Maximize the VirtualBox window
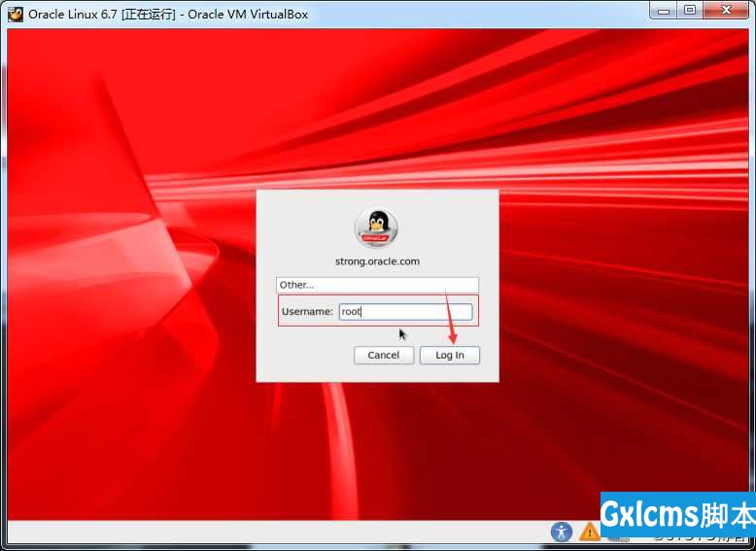This screenshot has width=756, height=551. pyautogui.click(x=690, y=11)
